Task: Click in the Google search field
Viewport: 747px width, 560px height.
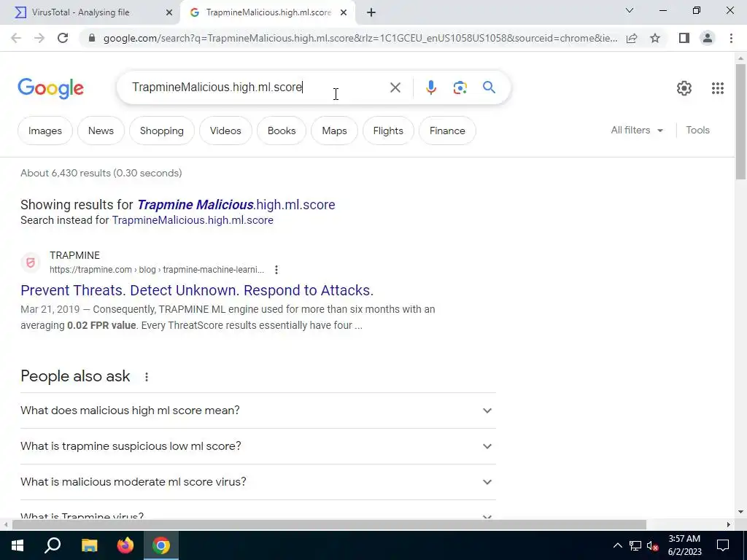Action: click(258, 87)
